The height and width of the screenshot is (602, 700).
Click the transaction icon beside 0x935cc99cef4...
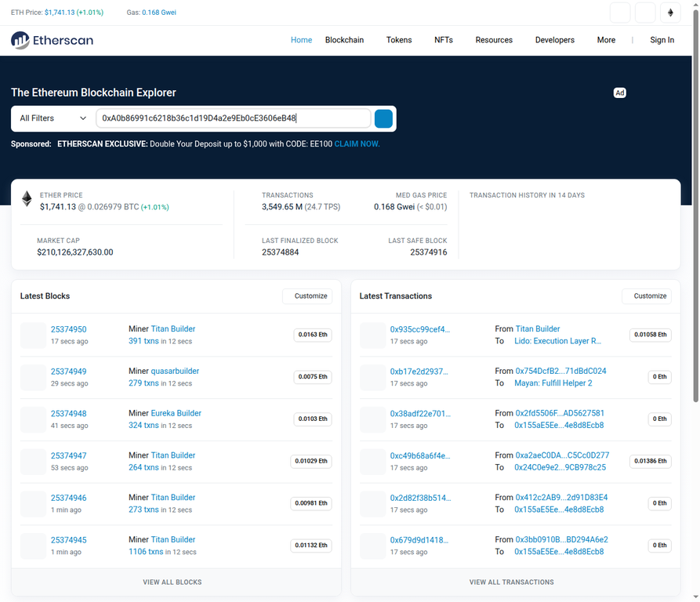coord(373,335)
